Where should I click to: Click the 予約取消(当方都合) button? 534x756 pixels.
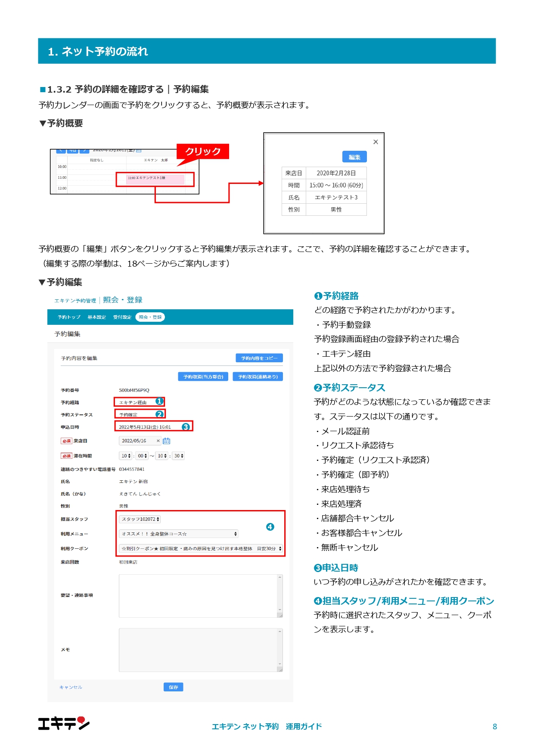coord(203,376)
